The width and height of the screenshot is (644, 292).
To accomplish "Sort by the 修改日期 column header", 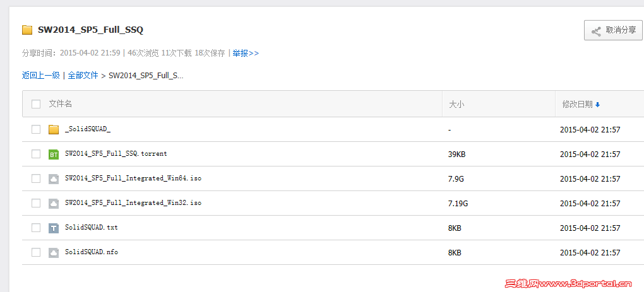I will click(x=577, y=105).
